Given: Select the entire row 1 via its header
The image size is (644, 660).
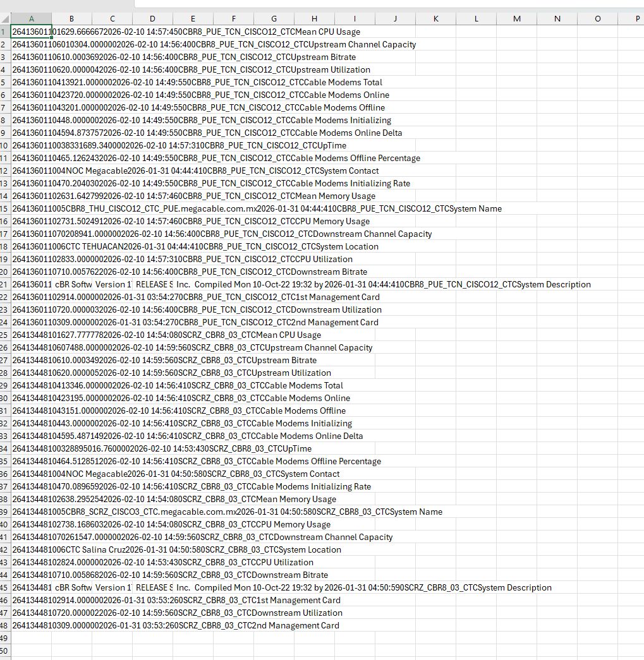Looking at the screenshot, I should tap(5, 32).
